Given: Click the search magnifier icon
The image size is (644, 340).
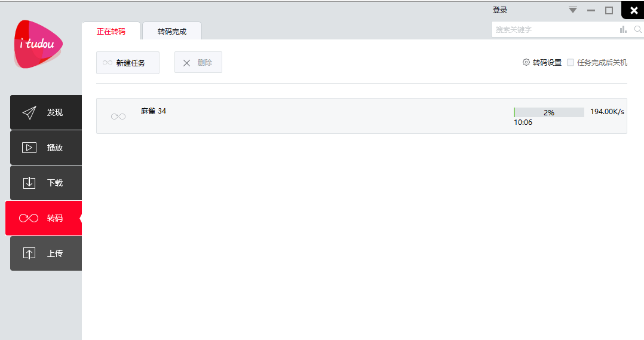Looking at the screenshot, I should click(x=637, y=29).
